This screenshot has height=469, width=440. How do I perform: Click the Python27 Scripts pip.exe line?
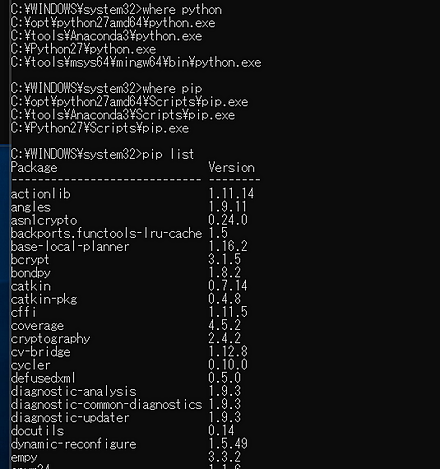pos(100,128)
